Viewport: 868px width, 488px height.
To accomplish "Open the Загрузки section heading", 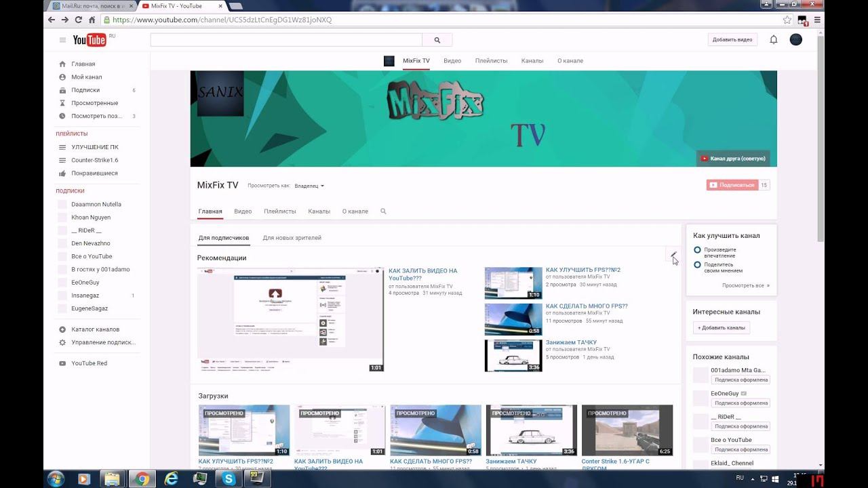I will (213, 396).
